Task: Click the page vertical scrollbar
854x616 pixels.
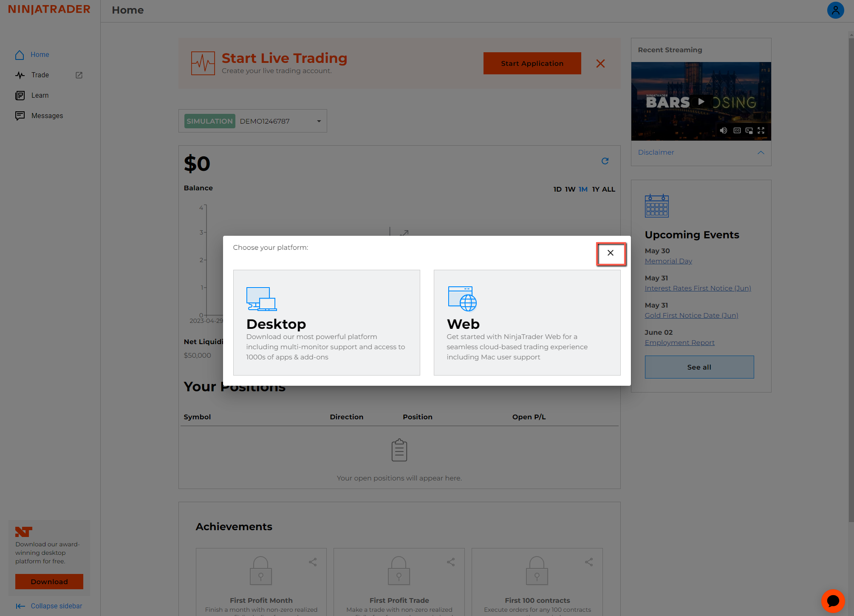Action: pos(851,280)
